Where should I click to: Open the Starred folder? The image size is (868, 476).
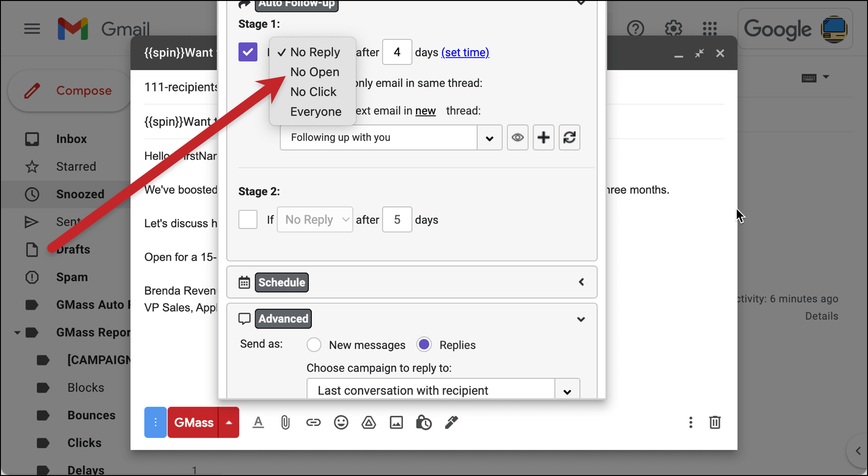76,166
